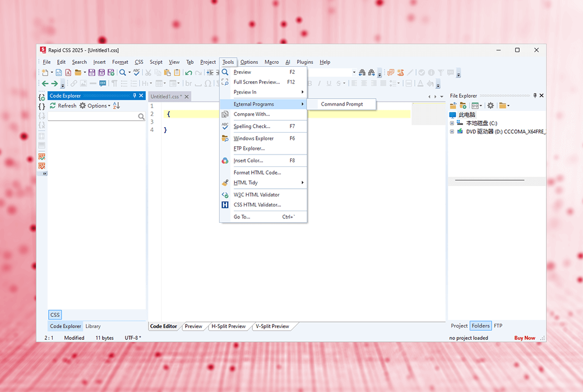583x392 pixels.
Task: Click the magnifier Find icon in the toolbar
Action: 122,72
